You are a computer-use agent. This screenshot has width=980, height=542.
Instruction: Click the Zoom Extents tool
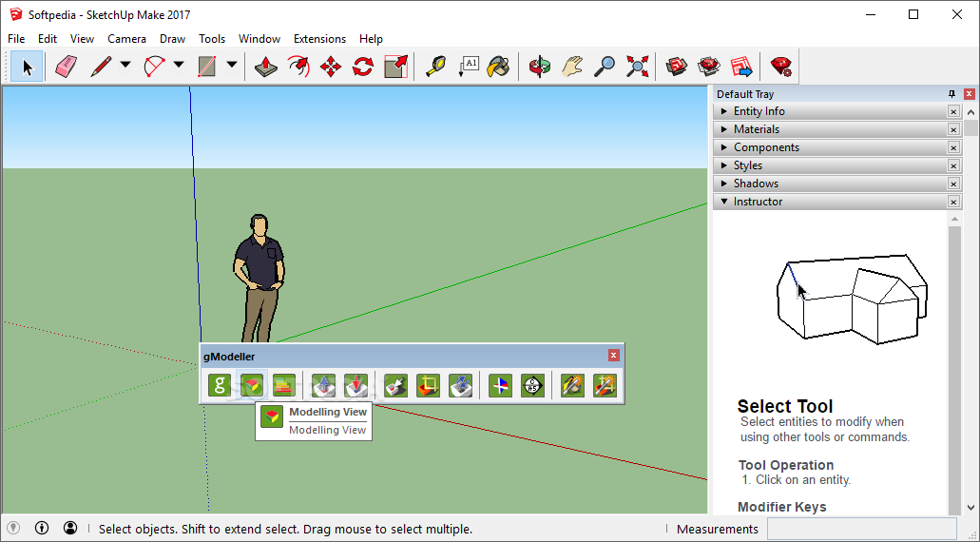click(637, 67)
